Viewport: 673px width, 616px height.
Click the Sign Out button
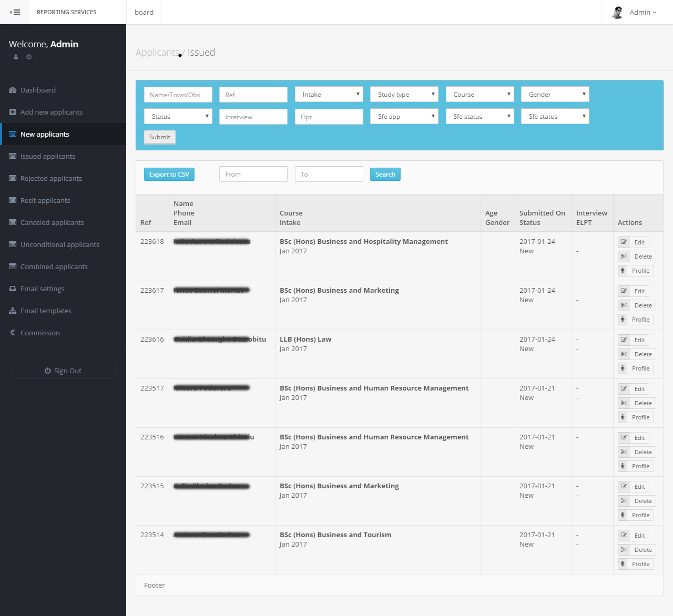coord(63,371)
